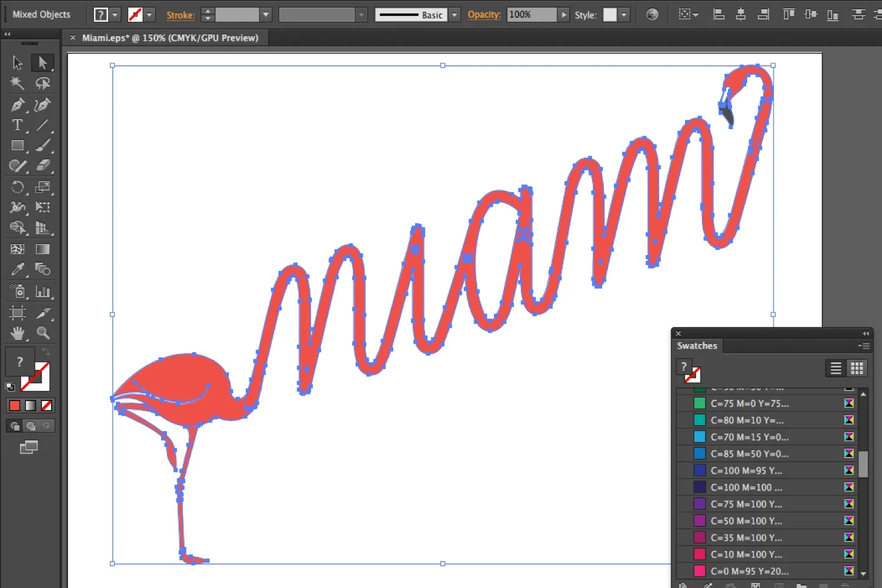The width and height of the screenshot is (882, 588).
Task: Open the Miami.eps document tab
Action: pyautogui.click(x=170, y=38)
